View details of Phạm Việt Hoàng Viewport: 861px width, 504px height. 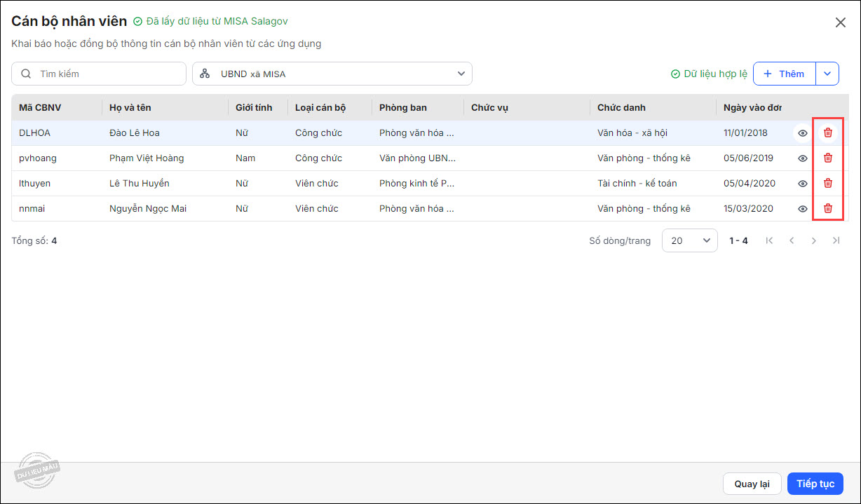click(x=803, y=158)
